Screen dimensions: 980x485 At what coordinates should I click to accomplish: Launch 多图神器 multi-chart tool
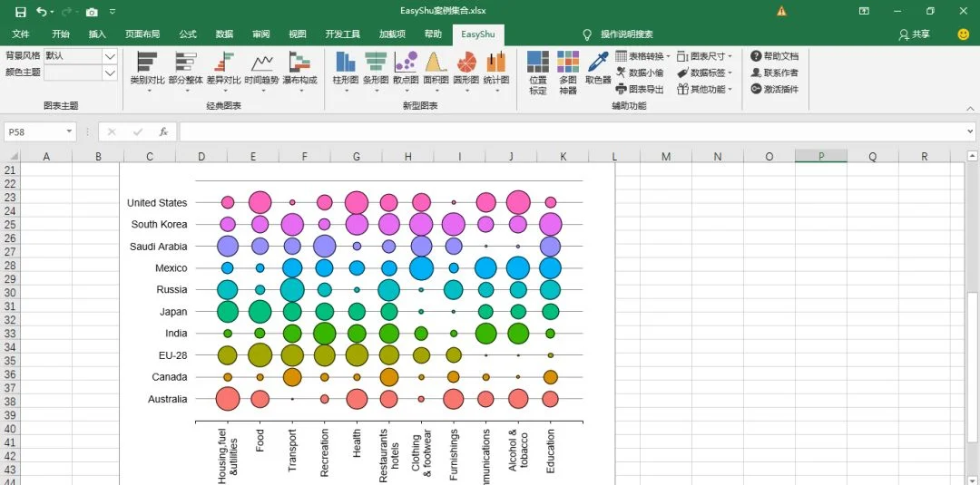point(568,73)
